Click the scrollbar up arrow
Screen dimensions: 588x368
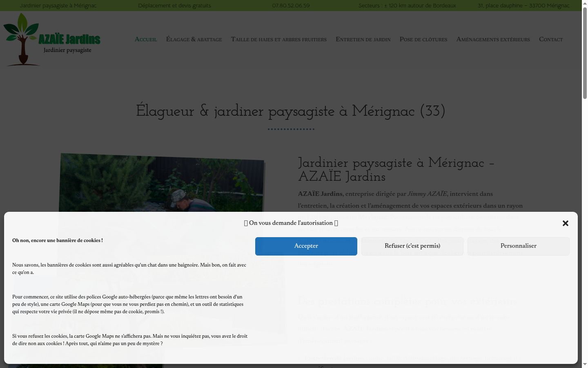pyautogui.click(x=585, y=3)
